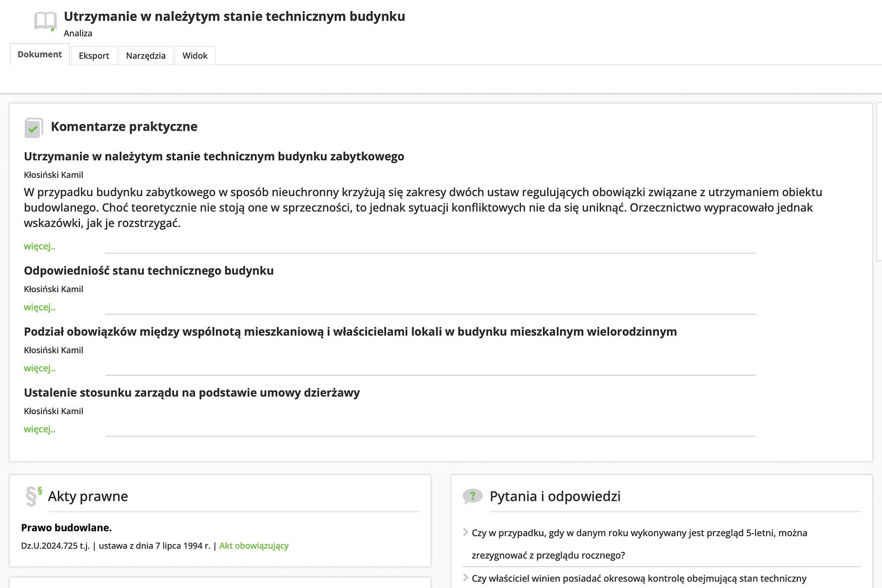Select the Widok tab
882x588 pixels.
pos(195,56)
